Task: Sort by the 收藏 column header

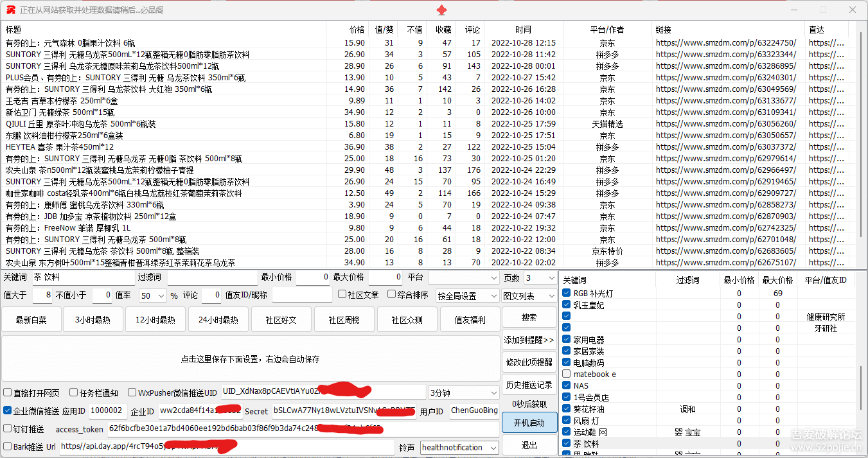Action: click(x=443, y=30)
